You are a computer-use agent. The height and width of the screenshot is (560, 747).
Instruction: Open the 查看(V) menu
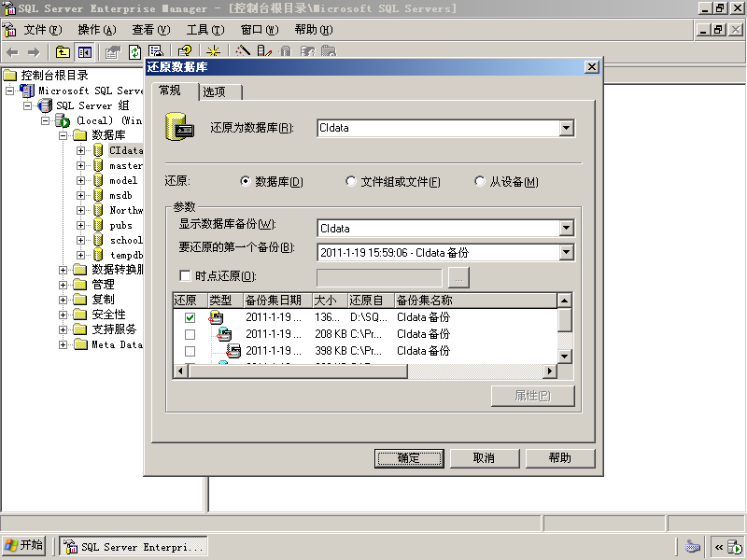point(151,30)
